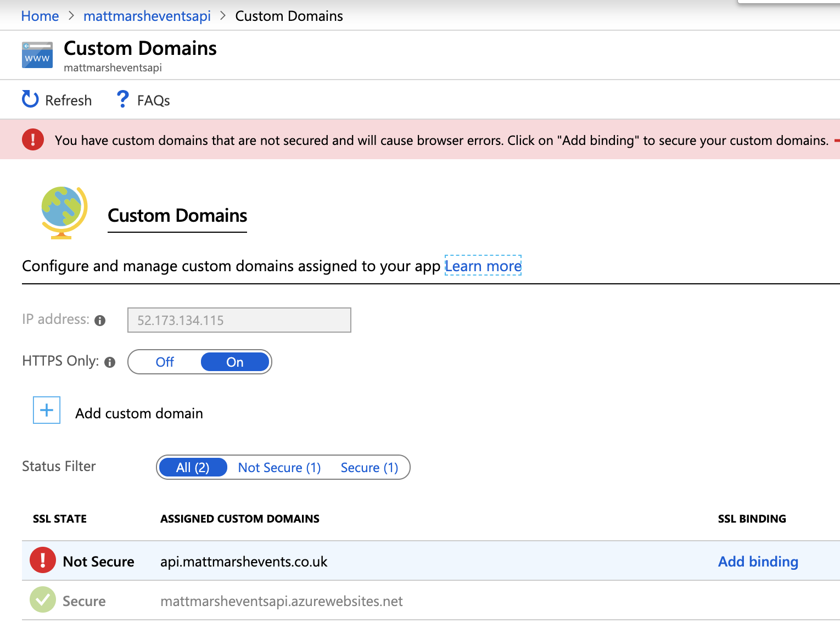
Task: Open mattmarsheventsapi breadcrumb link
Action: [147, 16]
